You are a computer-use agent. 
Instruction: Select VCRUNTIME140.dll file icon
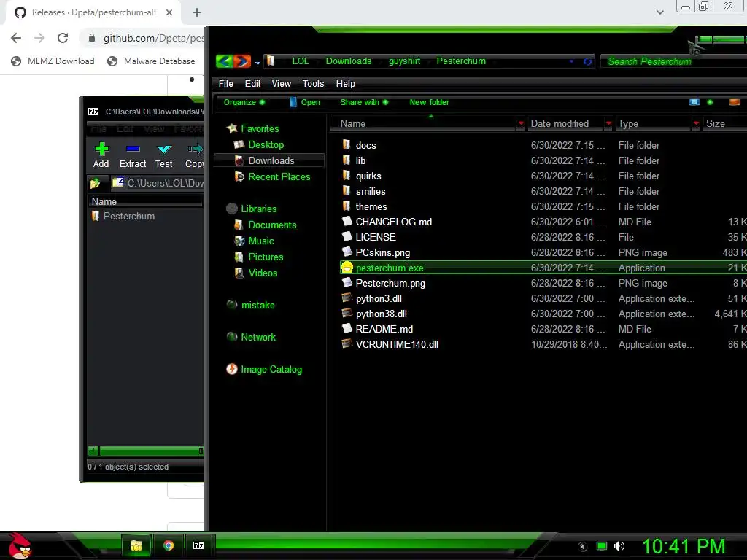[347, 344]
